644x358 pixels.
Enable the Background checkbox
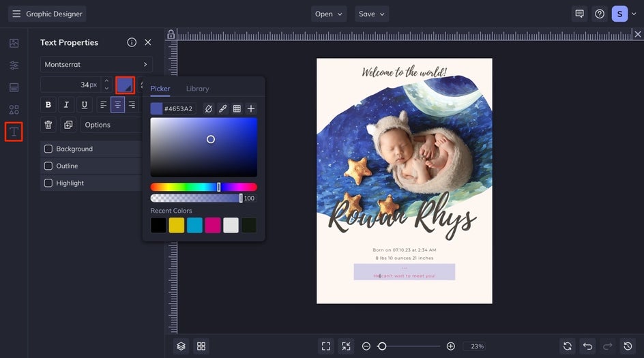[x=48, y=149]
